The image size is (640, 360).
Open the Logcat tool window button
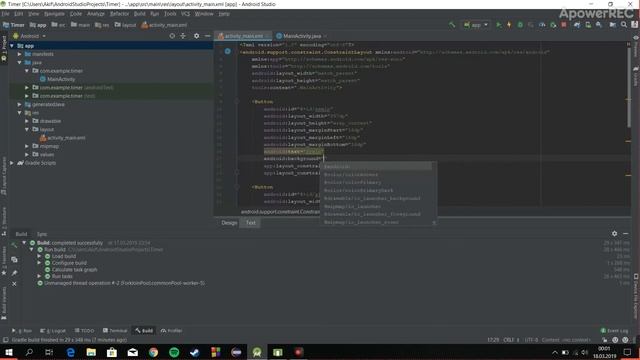[53, 331]
